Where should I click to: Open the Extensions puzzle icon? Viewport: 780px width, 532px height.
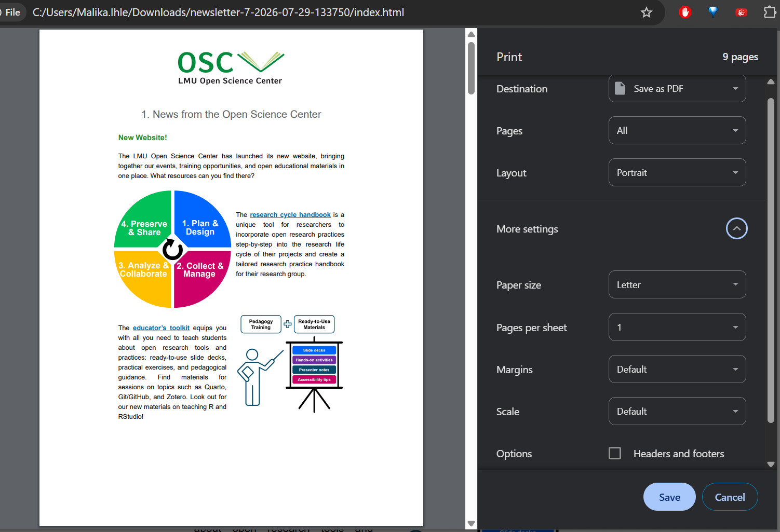[770, 12]
